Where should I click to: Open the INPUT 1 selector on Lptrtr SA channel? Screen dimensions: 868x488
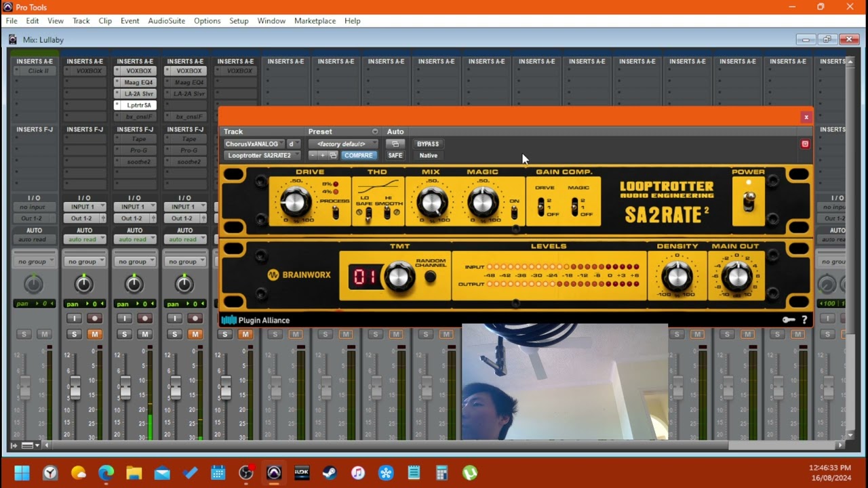click(135, 207)
